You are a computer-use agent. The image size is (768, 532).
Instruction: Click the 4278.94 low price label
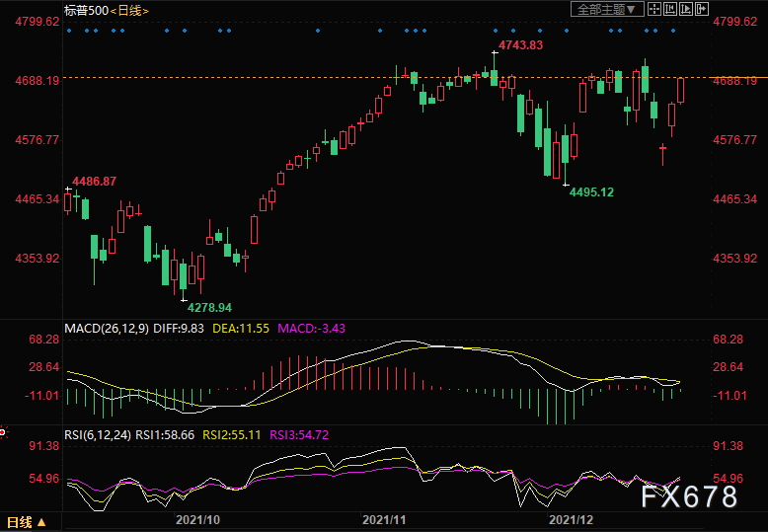click(x=209, y=308)
